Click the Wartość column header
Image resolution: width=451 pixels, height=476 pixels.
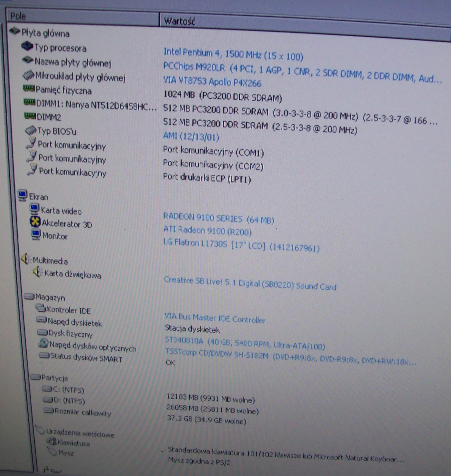305,27
